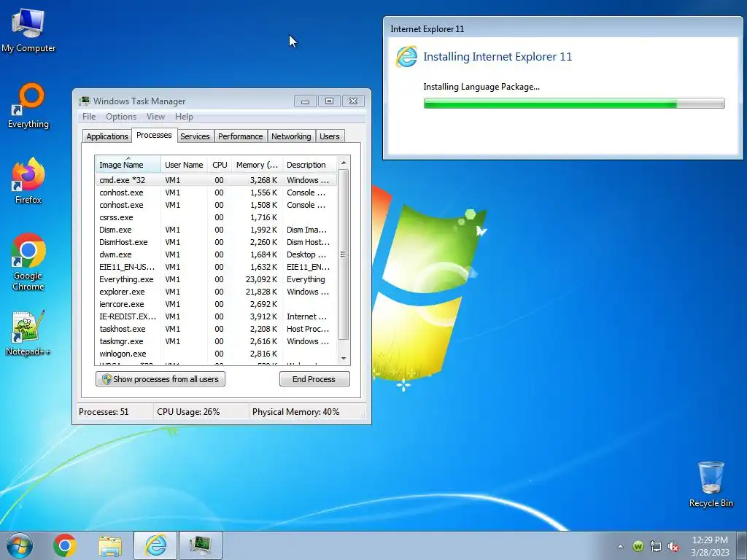
Task: Click the Internet Explorer logo in installer
Action: pos(406,57)
